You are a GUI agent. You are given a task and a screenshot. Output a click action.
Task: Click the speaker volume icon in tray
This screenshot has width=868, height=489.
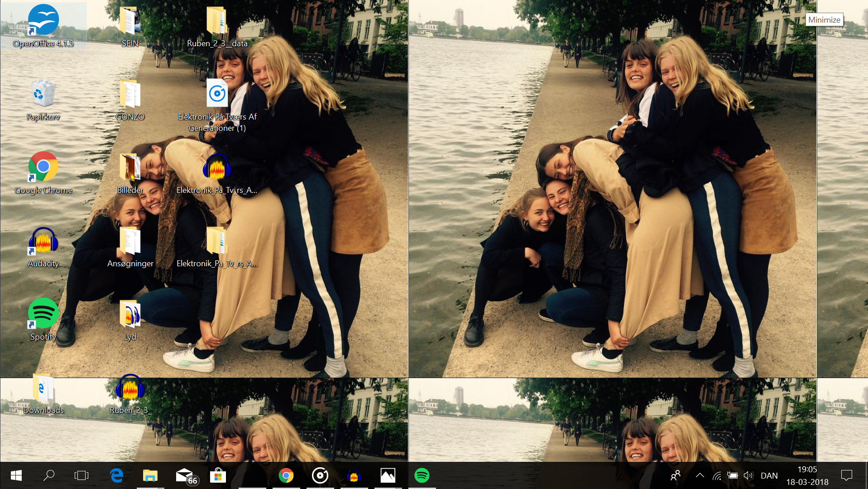pyautogui.click(x=748, y=475)
